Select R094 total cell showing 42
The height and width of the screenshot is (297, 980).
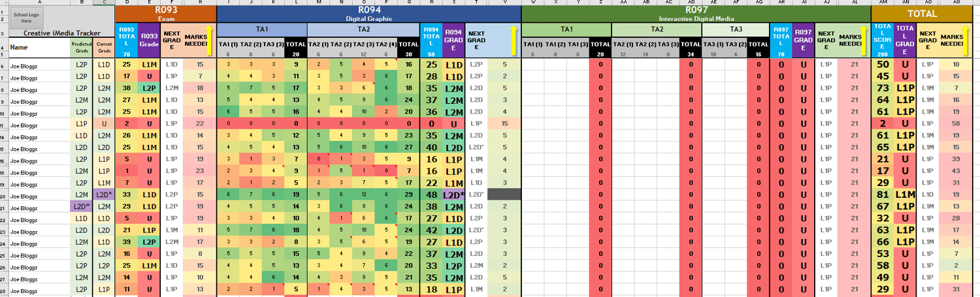(x=431, y=230)
